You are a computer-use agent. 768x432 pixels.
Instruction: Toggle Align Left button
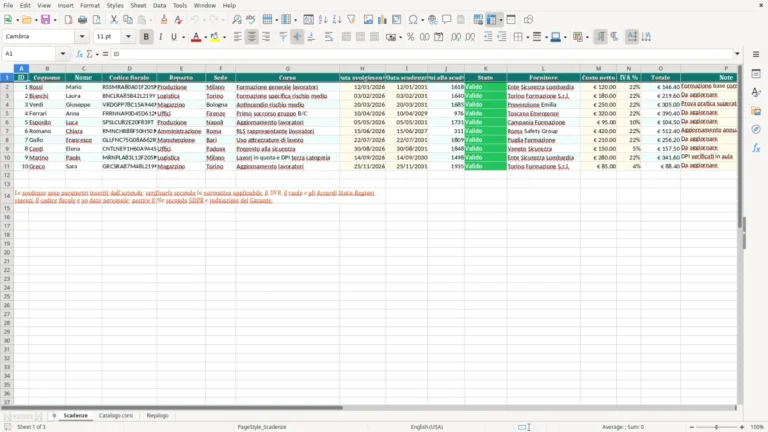(x=238, y=37)
